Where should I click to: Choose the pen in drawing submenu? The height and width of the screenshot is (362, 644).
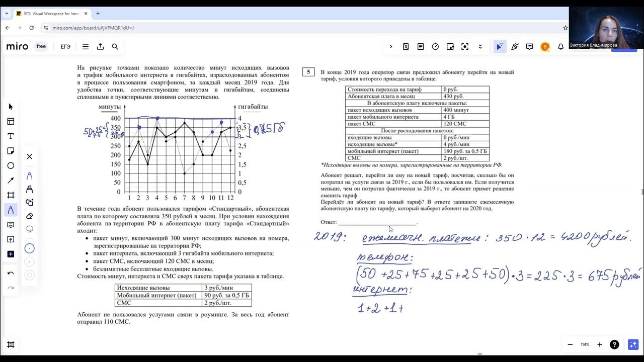click(29, 176)
